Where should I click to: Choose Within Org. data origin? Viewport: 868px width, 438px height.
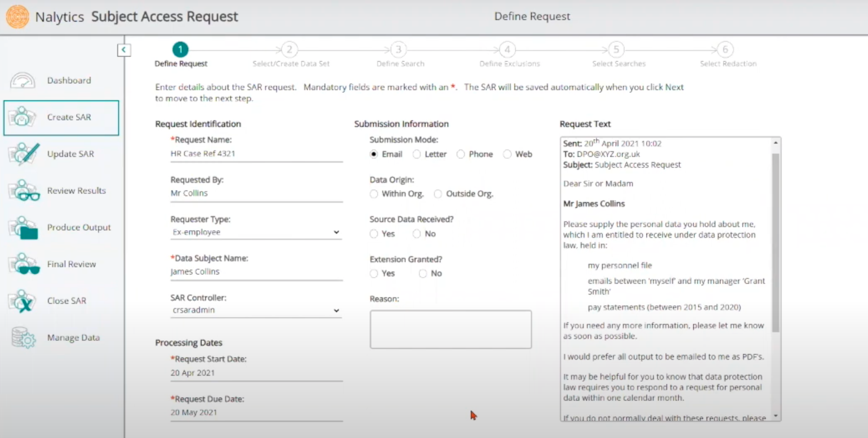(374, 194)
